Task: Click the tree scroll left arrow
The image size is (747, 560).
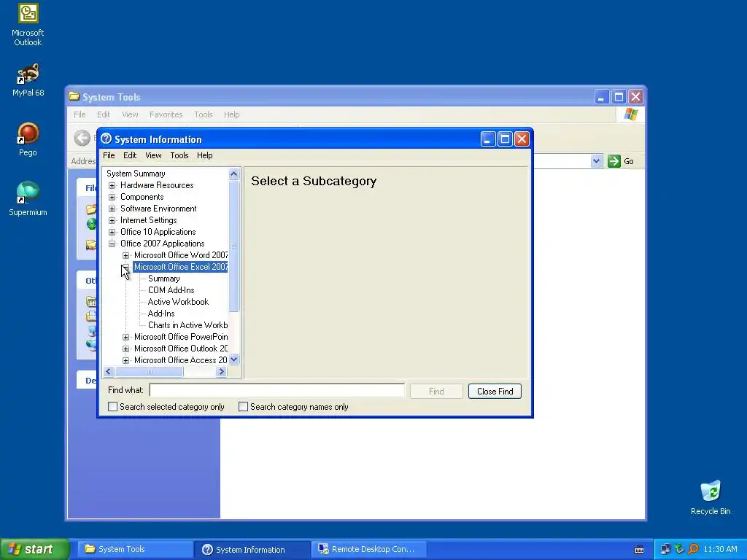Action: tap(109, 371)
